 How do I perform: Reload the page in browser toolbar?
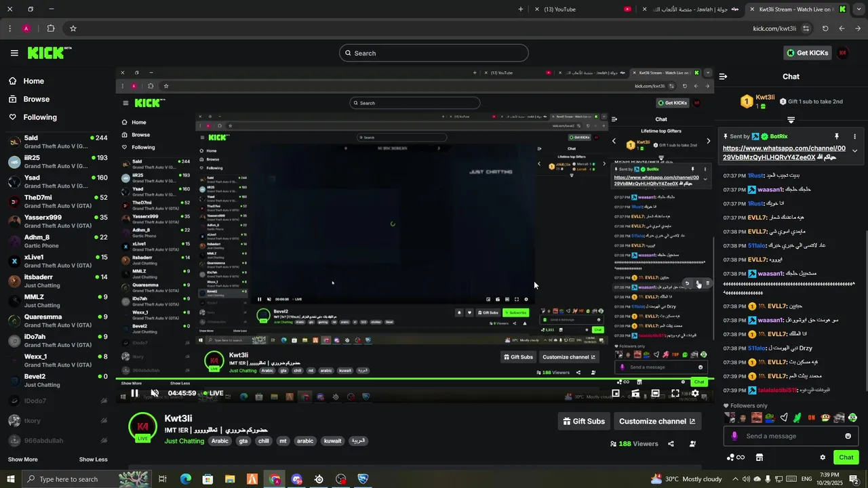825,28
